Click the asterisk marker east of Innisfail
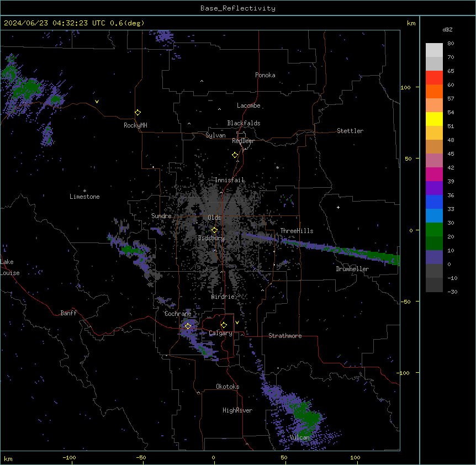The width and height of the screenshot is (476, 465). point(277,167)
